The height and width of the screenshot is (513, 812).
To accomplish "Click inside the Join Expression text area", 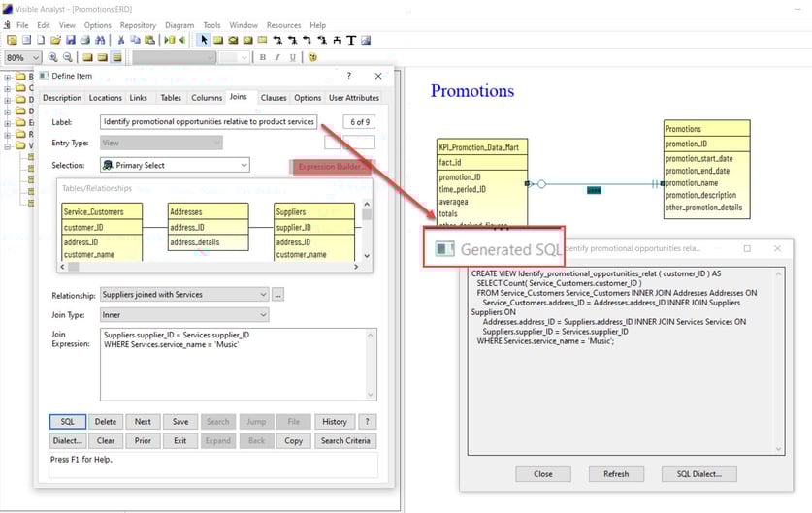I will tap(239, 365).
